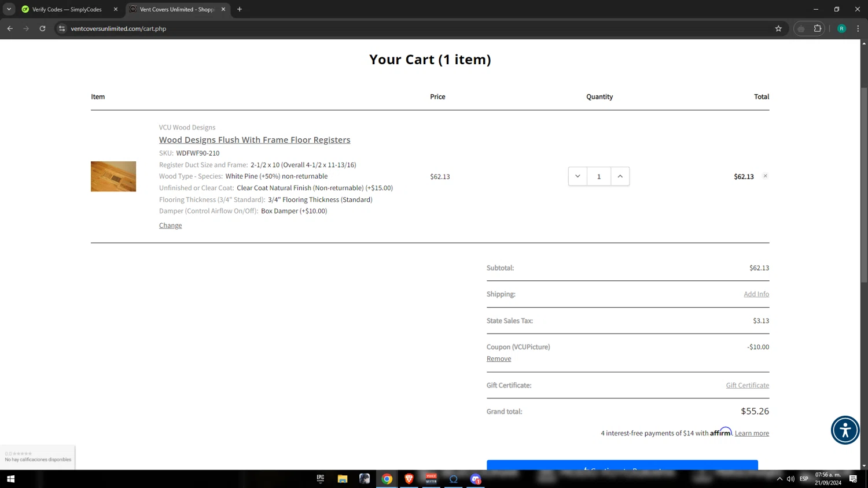
Task: Remove the VCUPicture coupon
Action: [499, 359]
